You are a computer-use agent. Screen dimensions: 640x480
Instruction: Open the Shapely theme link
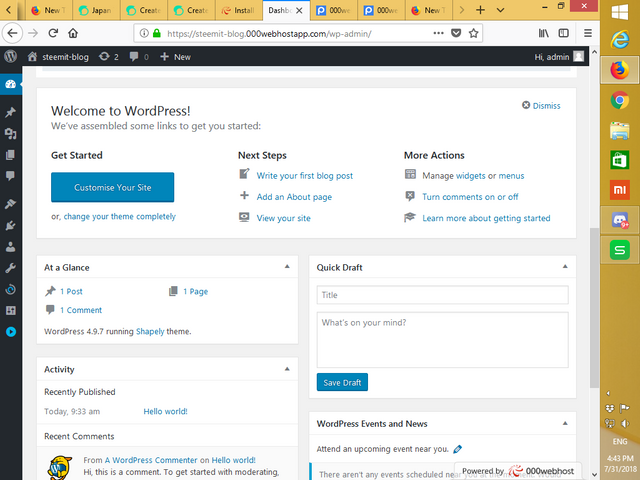[x=150, y=331]
